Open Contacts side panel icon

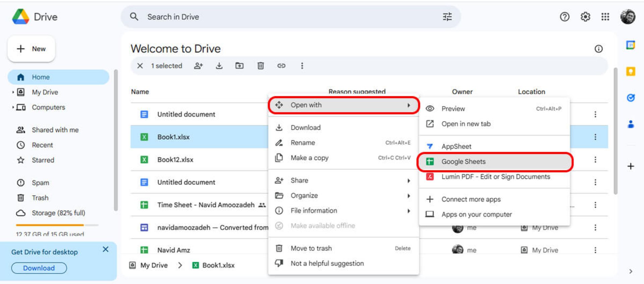(631, 124)
